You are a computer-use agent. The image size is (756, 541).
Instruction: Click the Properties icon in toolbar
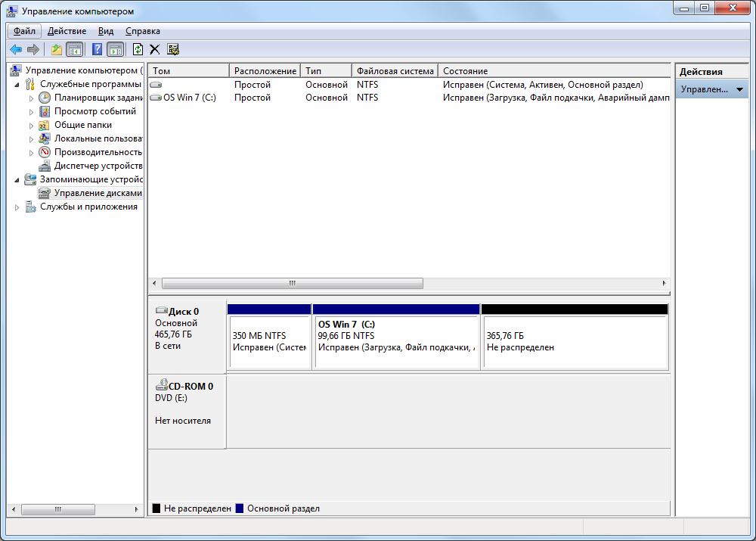[173, 50]
